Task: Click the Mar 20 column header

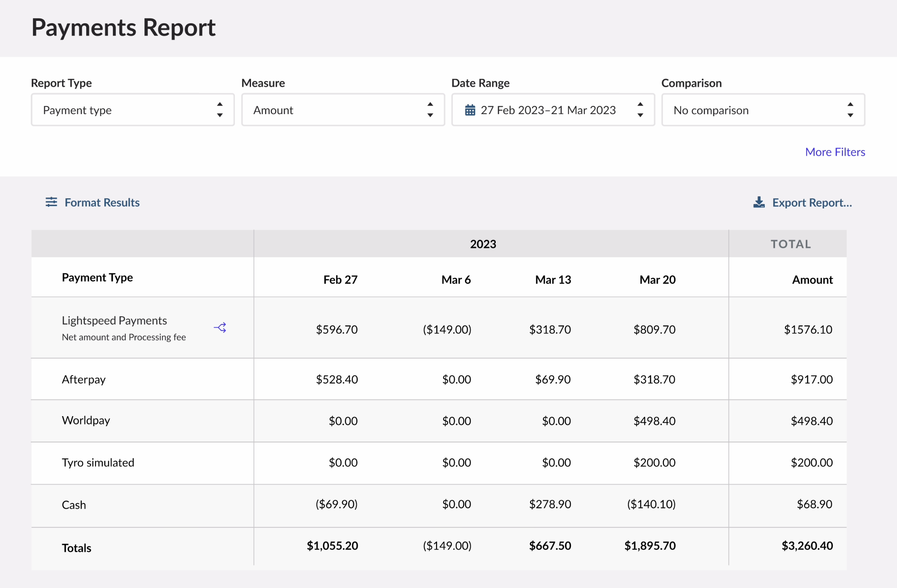Action: (x=657, y=280)
